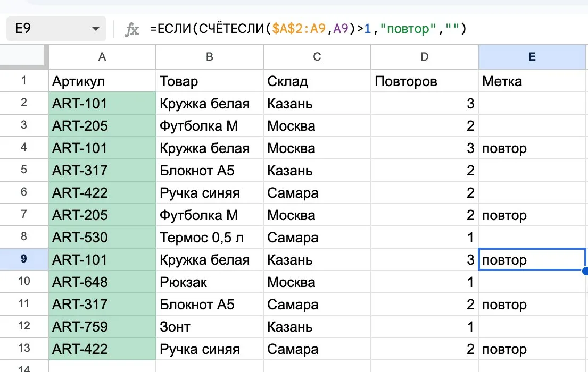Select 'повтор' label in row 7
Screen dimensions: 588x372
pos(532,215)
